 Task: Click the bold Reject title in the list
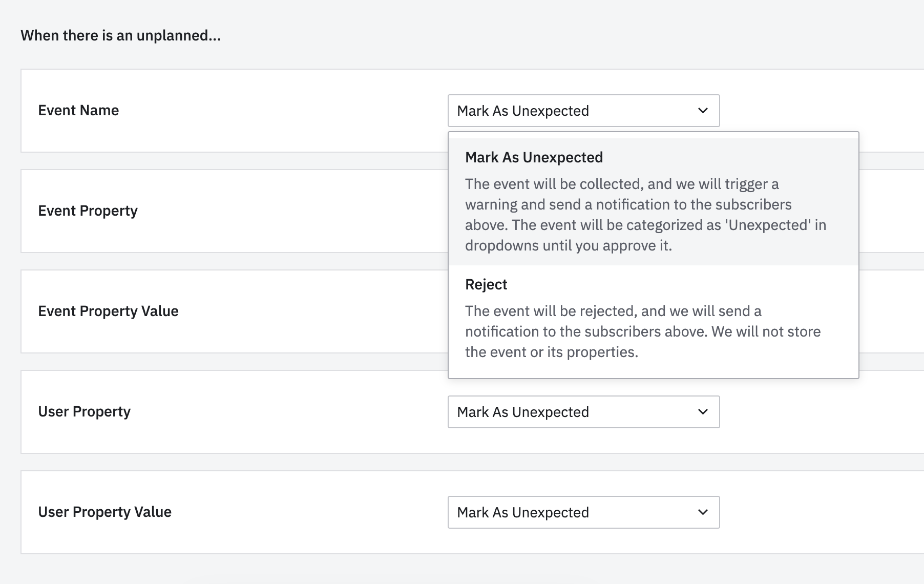pos(486,284)
